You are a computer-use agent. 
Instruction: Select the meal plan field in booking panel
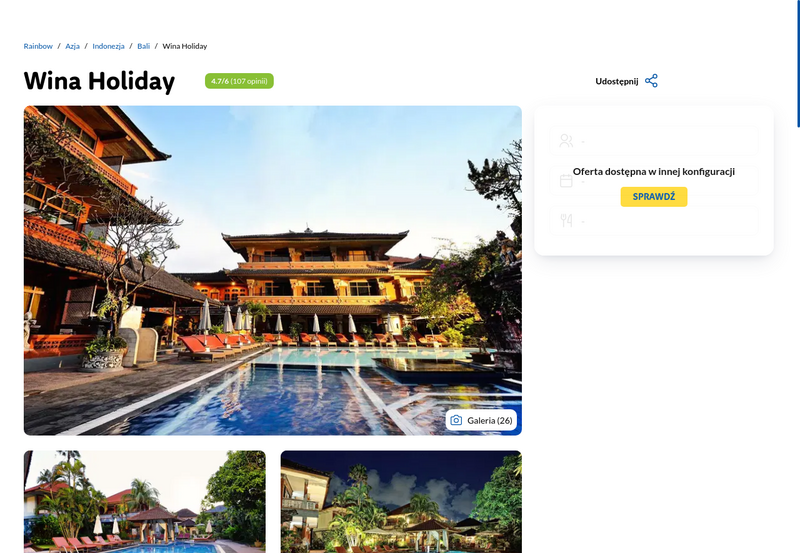pos(654,220)
